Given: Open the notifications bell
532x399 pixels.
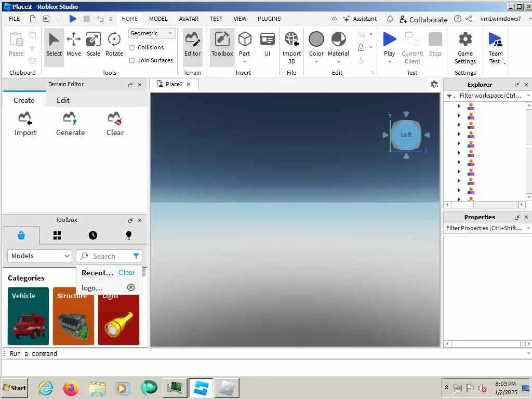Looking at the screenshot, I should [390, 19].
